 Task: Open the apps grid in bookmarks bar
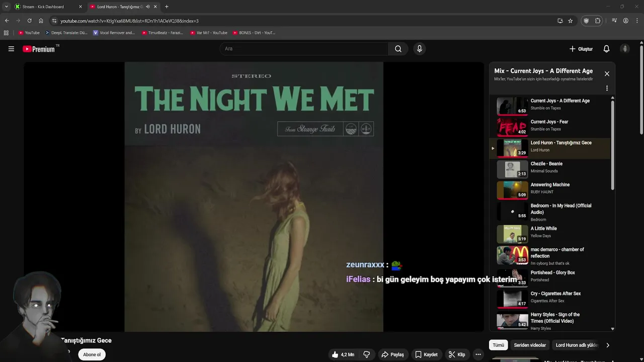pyautogui.click(x=6, y=33)
